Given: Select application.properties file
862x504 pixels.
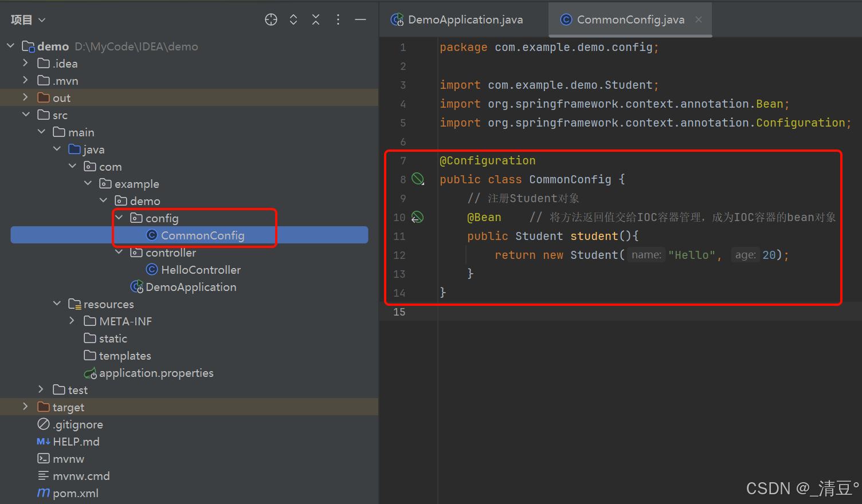Looking at the screenshot, I should coord(156,373).
